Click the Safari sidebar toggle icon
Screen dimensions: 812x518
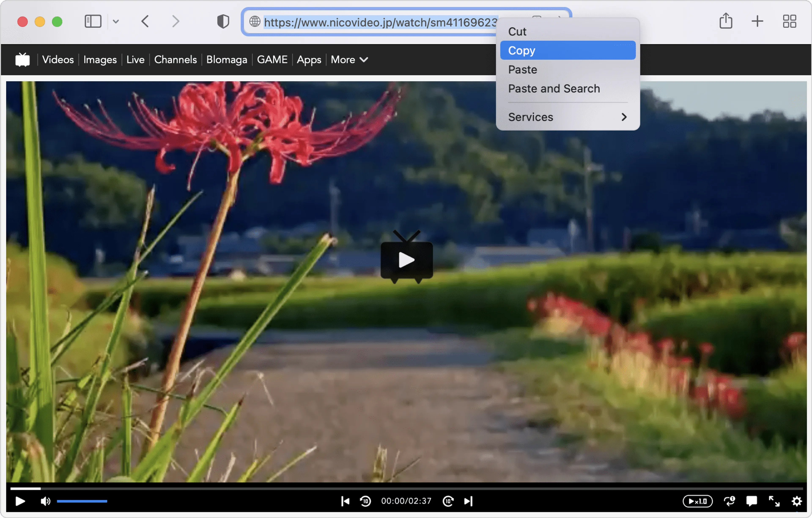pyautogui.click(x=93, y=22)
